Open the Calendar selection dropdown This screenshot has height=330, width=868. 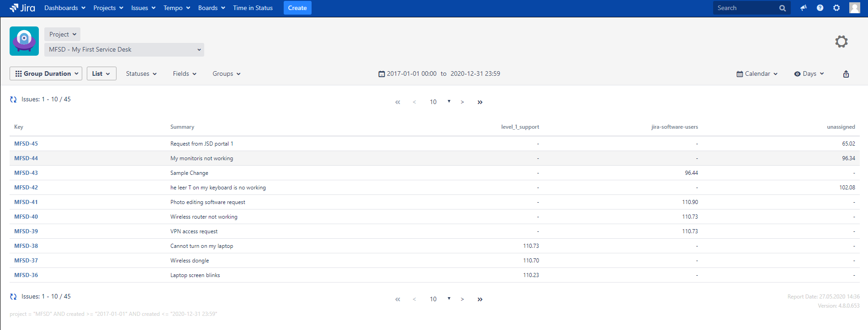pyautogui.click(x=757, y=74)
